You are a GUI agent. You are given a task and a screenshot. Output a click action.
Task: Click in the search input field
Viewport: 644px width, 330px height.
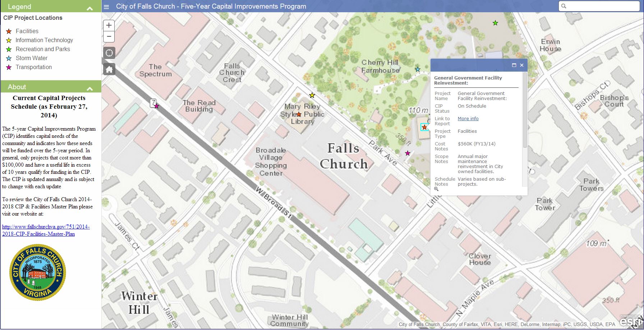click(x=599, y=6)
